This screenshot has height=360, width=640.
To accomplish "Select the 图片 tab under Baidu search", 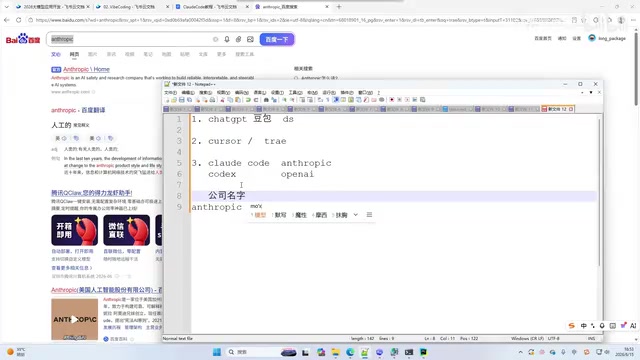I will point(93,54).
